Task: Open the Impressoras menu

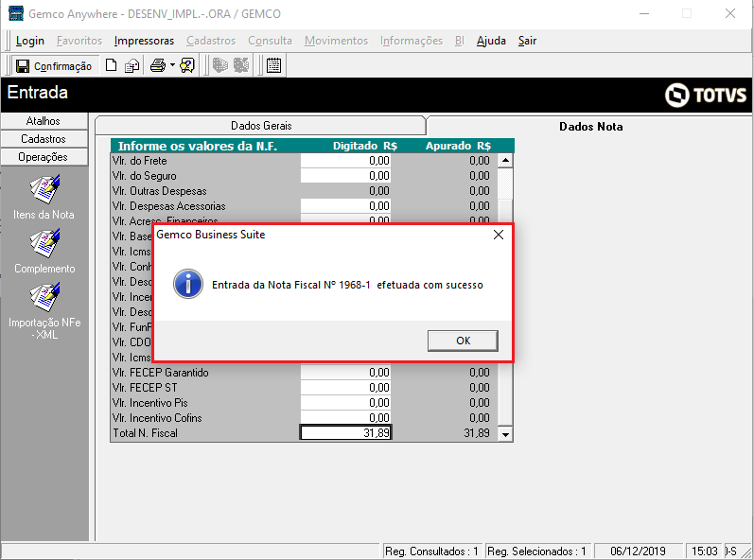Action: pyautogui.click(x=144, y=41)
